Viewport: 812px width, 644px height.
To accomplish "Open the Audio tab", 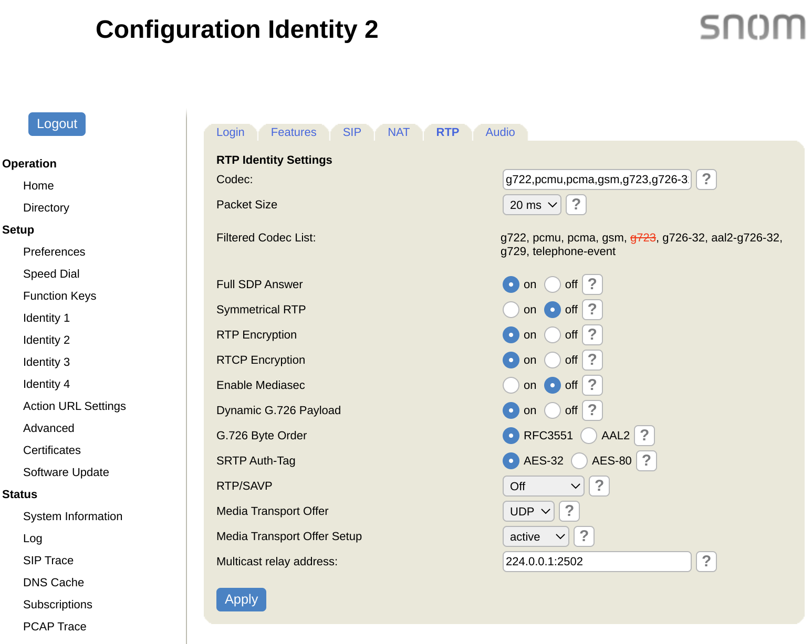I will pyautogui.click(x=499, y=132).
